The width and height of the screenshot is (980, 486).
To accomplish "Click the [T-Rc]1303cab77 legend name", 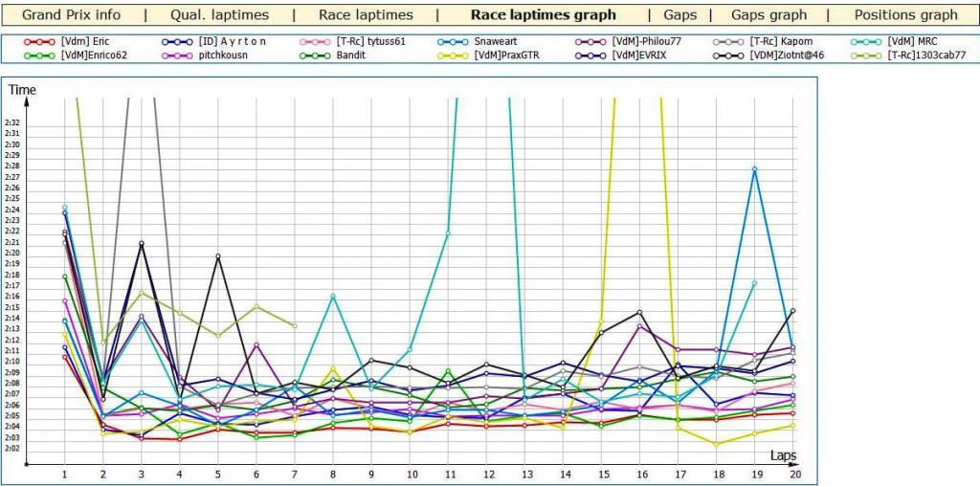I will coord(926,55).
